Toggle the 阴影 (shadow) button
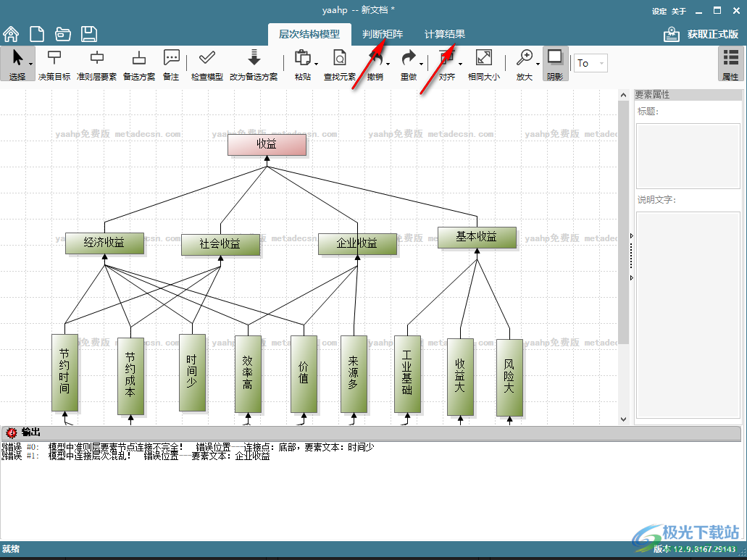 [x=555, y=64]
